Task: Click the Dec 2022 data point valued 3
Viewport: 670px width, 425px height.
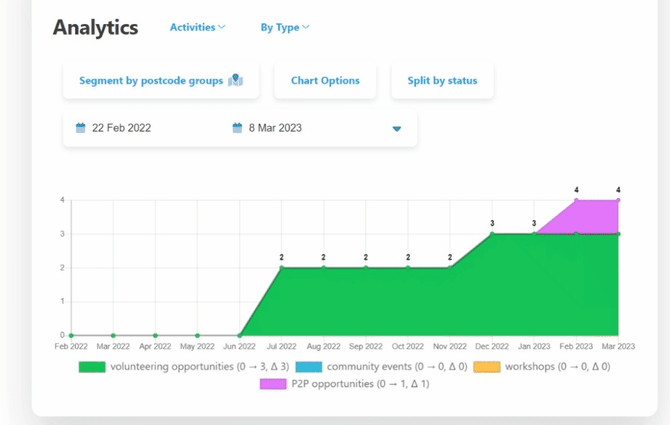Action: (x=492, y=234)
